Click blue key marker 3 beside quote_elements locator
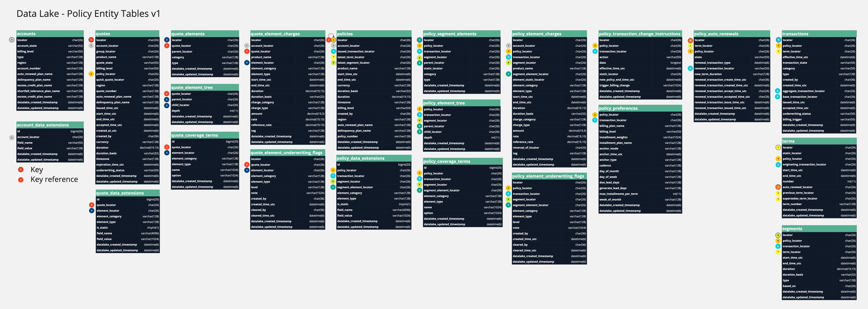The image size is (868, 309). point(166,40)
